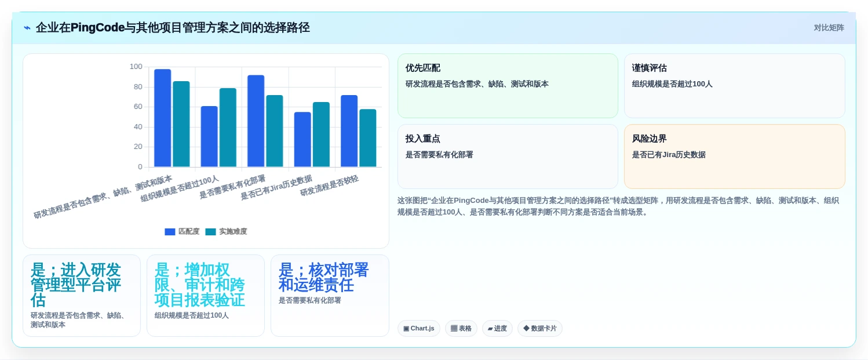
Task: Click the tallest 匹配度 bar for 研发流程是否包含需求
Action: tap(163, 118)
